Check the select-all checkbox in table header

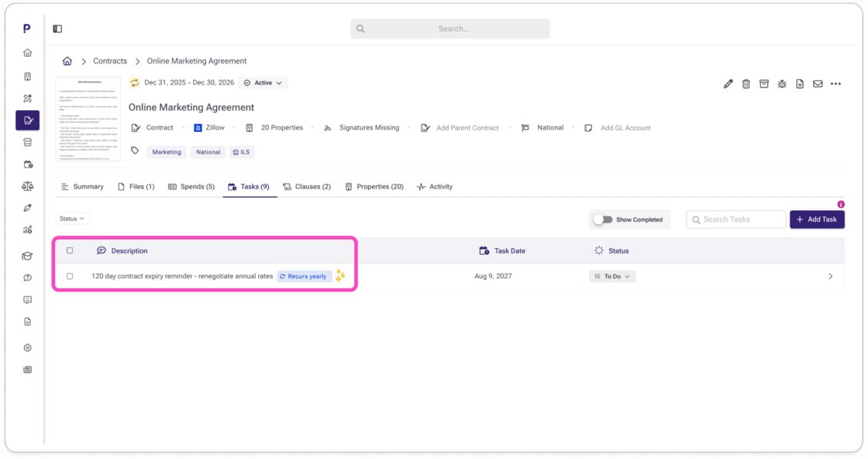(x=70, y=250)
